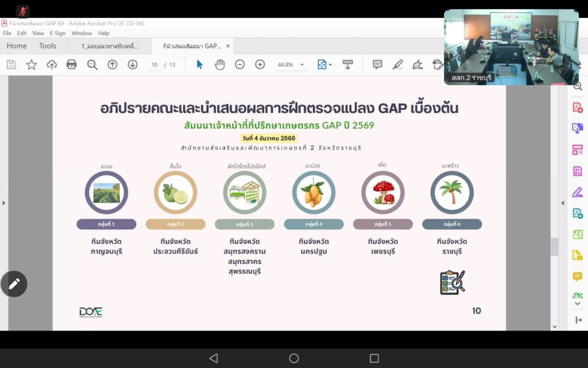This screenshot has width=588, height=368.
Task: Go to the next page arrow
Action: tap(133, 64)
